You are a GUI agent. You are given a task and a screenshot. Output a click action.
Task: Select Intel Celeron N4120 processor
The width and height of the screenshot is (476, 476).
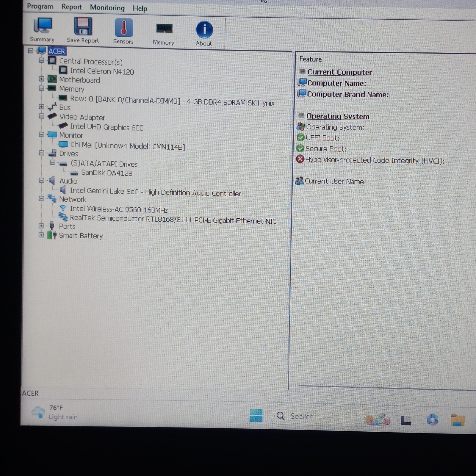coord(102,71)
